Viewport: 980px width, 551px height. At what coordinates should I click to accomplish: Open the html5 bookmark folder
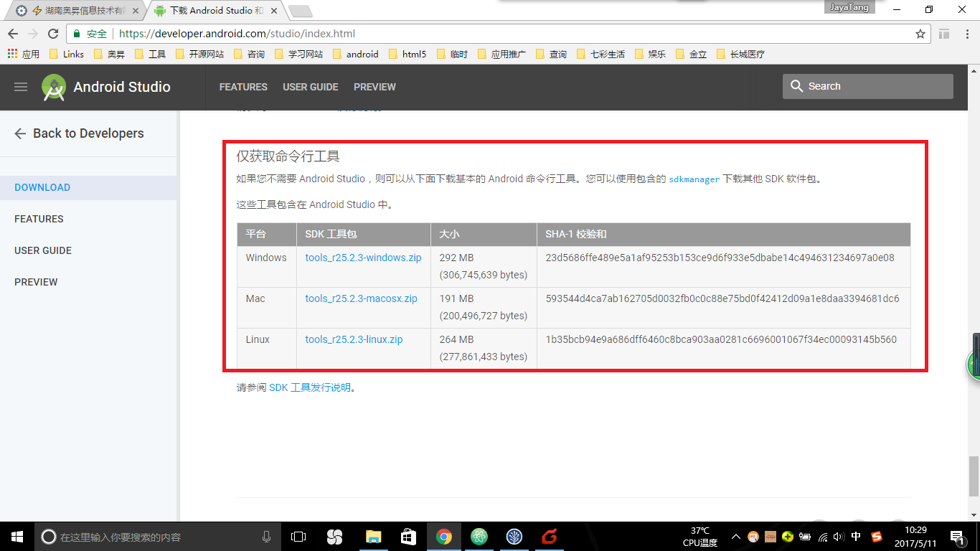click(x=407, y=54)
